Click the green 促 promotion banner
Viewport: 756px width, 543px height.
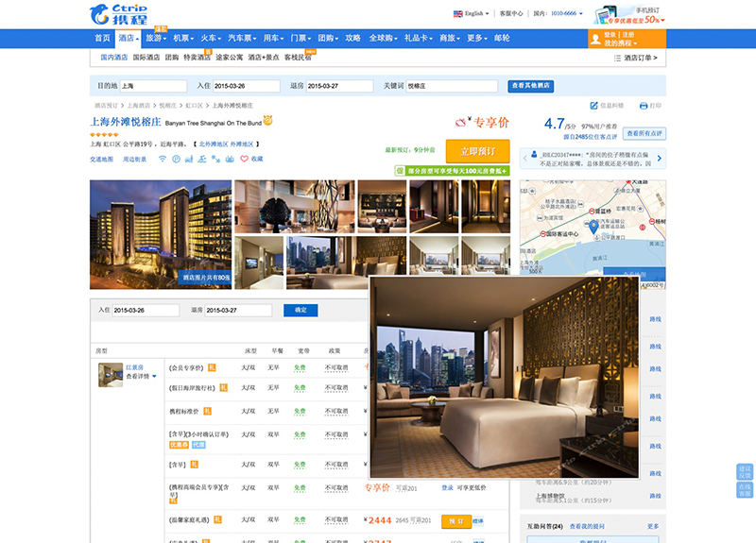coord(452,171)
